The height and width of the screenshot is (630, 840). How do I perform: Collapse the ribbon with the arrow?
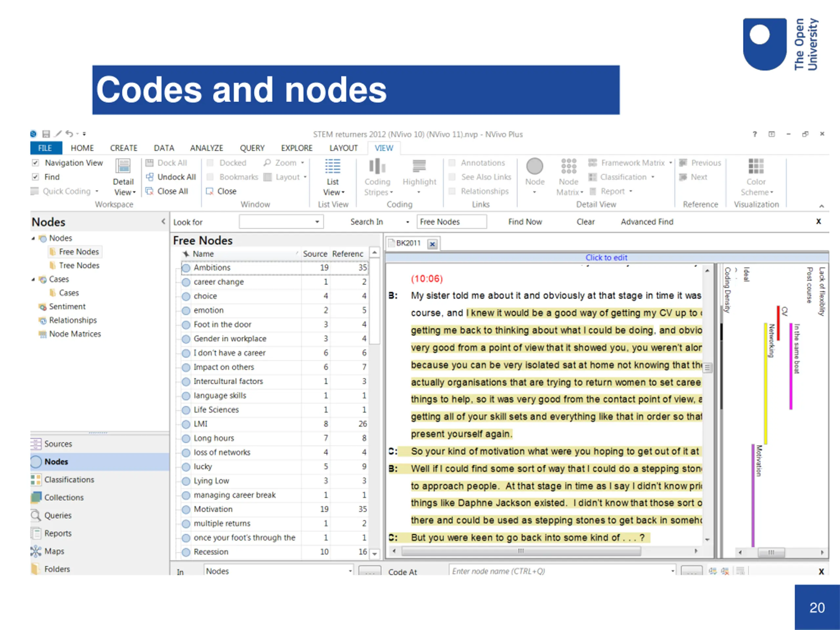[x=821, y=206]
